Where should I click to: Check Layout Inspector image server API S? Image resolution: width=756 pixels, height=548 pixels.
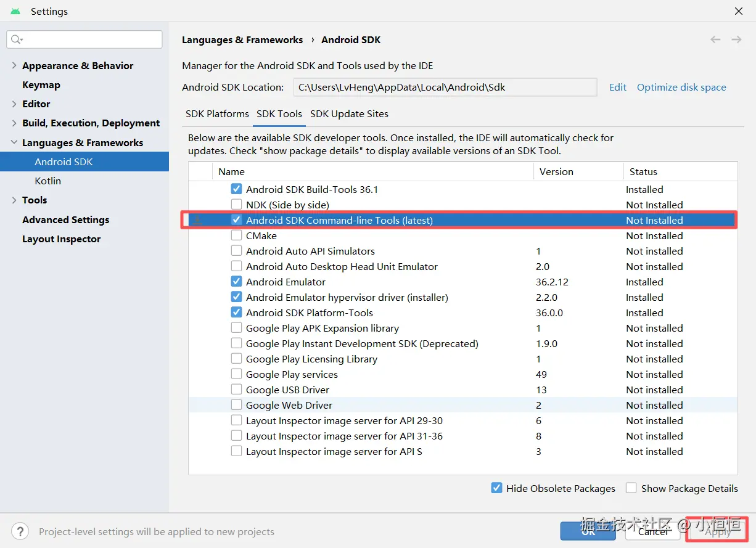(x=236, y=451)
